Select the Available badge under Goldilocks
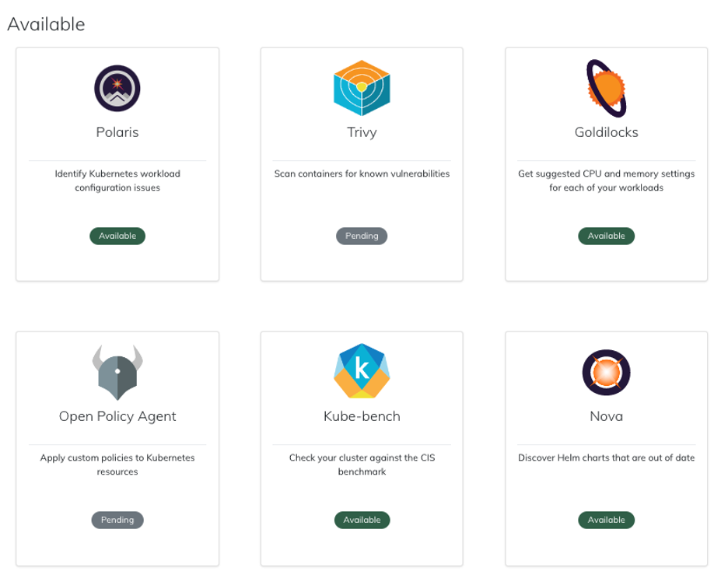 coord(606,236)
